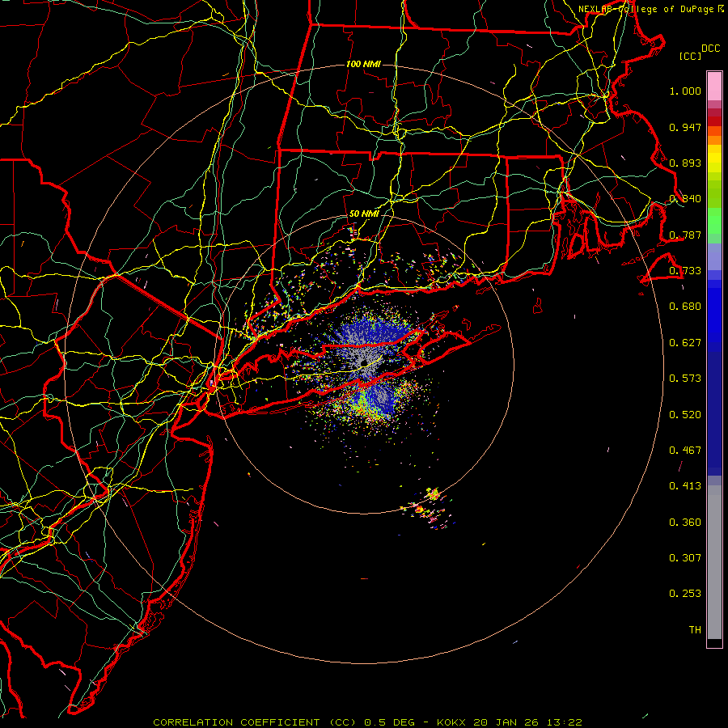
Task: Click the "50 NMI" range ring label
Action: (363, 214)
